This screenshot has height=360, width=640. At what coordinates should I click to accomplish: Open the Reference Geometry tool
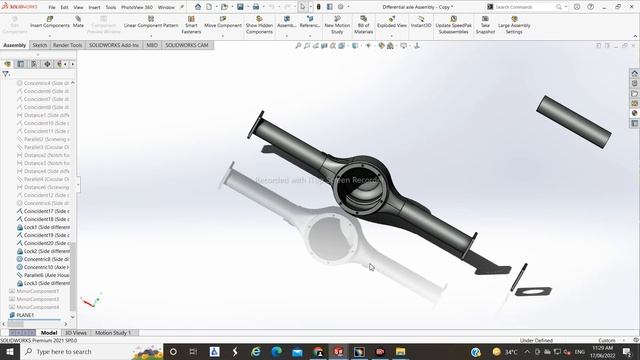point(310,22)
